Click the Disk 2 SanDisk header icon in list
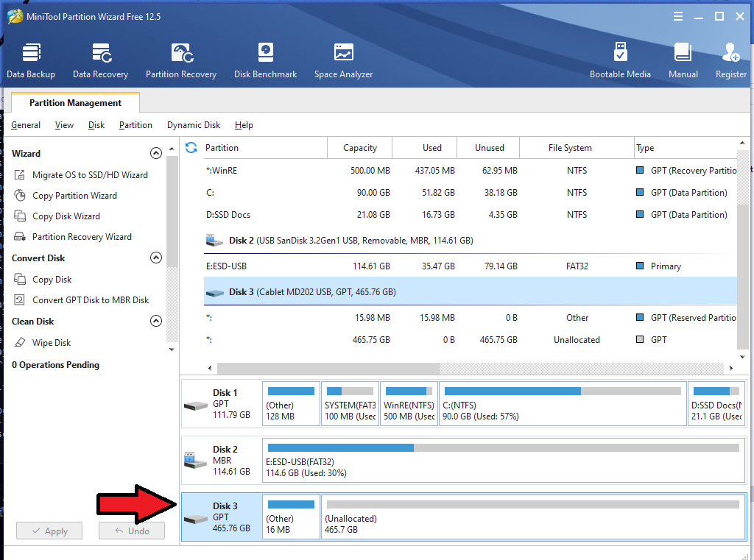 pyautogui.click(x=214, y=241)
